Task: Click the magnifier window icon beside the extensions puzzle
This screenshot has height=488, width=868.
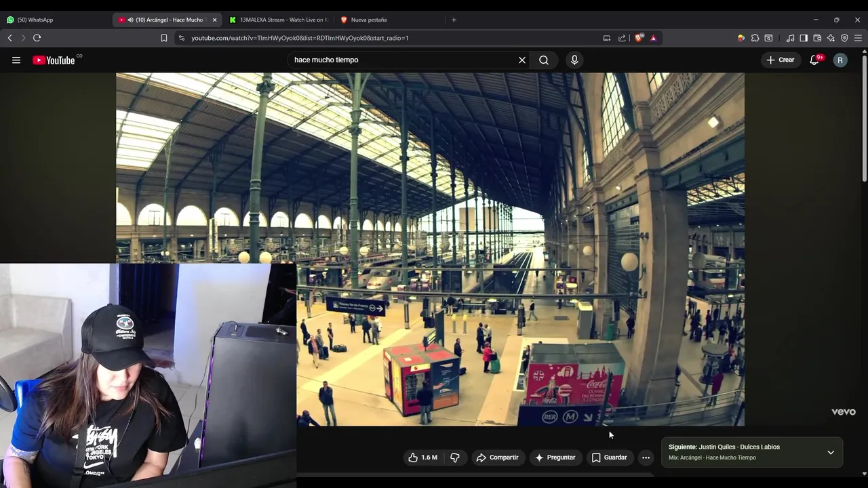Action: click(x=768, y=38)
